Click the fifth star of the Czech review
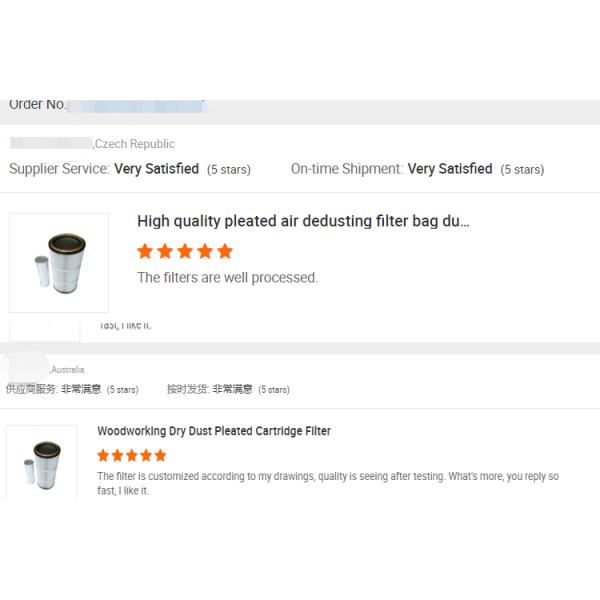Viewport: 600px width, 600px height. pos(225,251)
